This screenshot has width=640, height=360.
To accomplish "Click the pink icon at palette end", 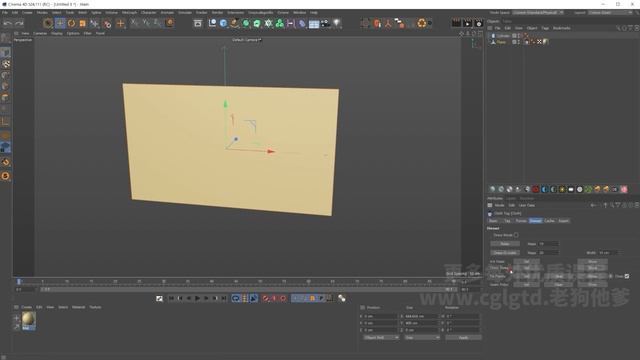I will [x=624, y=189].
